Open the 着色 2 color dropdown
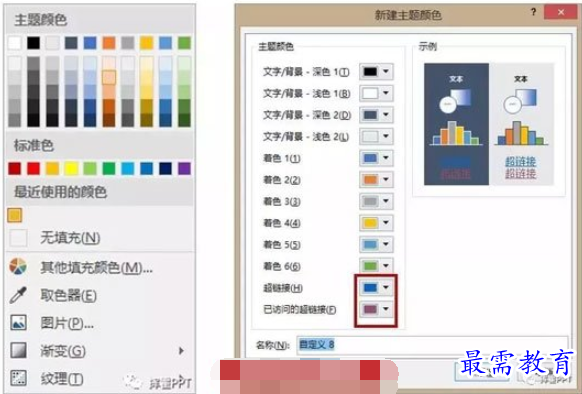The height and width of the screenshot is (394, 582). pyautogui.click(x=376, y=180)
